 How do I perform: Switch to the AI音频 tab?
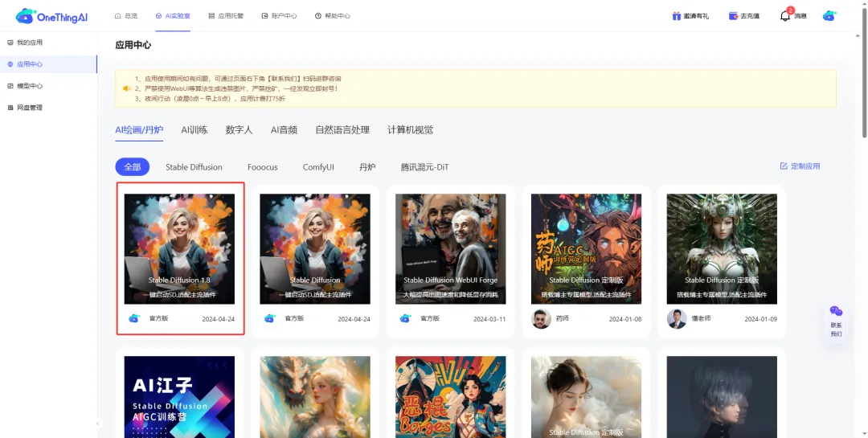click(x=284, y=130)
